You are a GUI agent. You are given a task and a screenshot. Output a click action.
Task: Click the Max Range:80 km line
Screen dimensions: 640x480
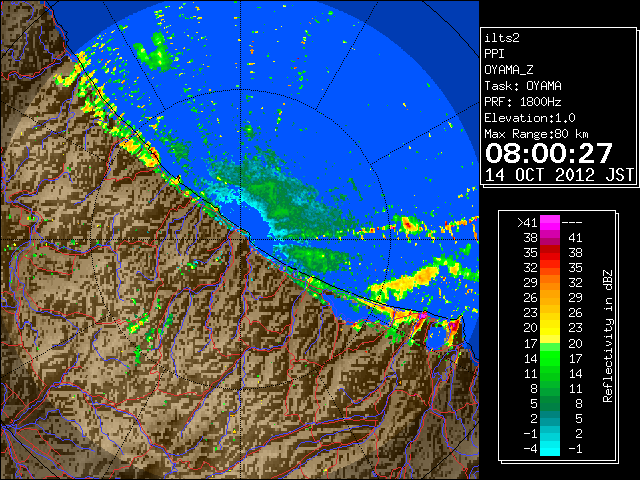tap(536, 134)
